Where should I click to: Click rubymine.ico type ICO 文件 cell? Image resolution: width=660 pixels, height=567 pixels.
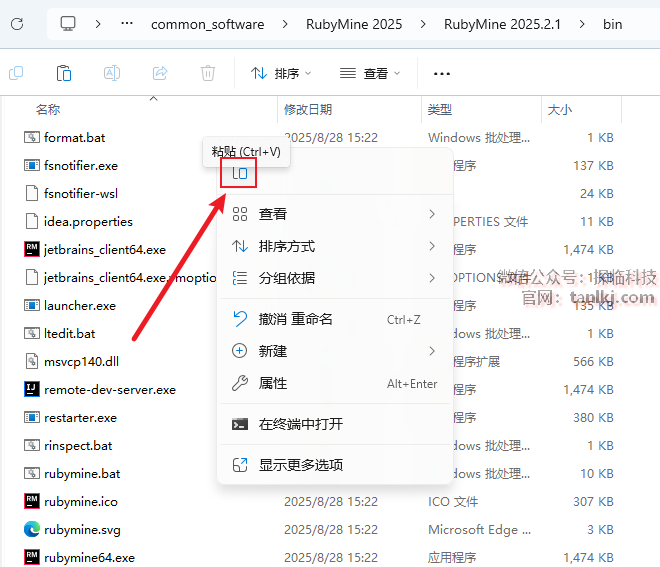(453, 501)
